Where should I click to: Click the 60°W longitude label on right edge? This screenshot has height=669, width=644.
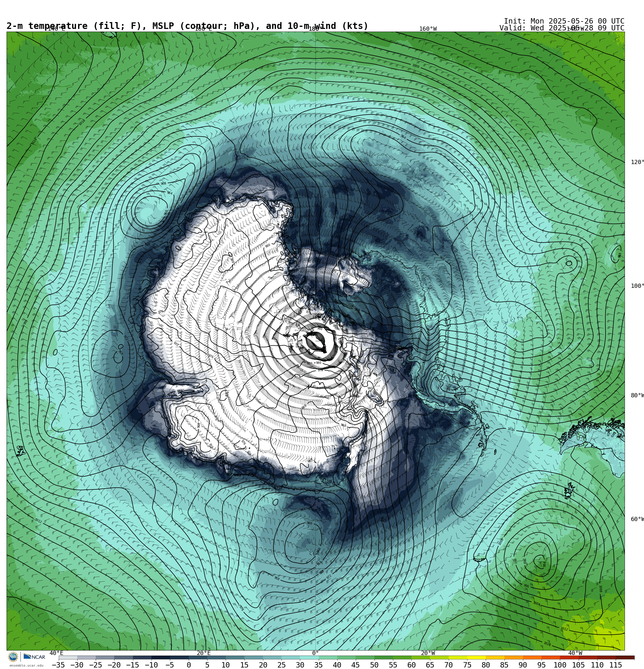pyautogui.click(x=637, y=520)
